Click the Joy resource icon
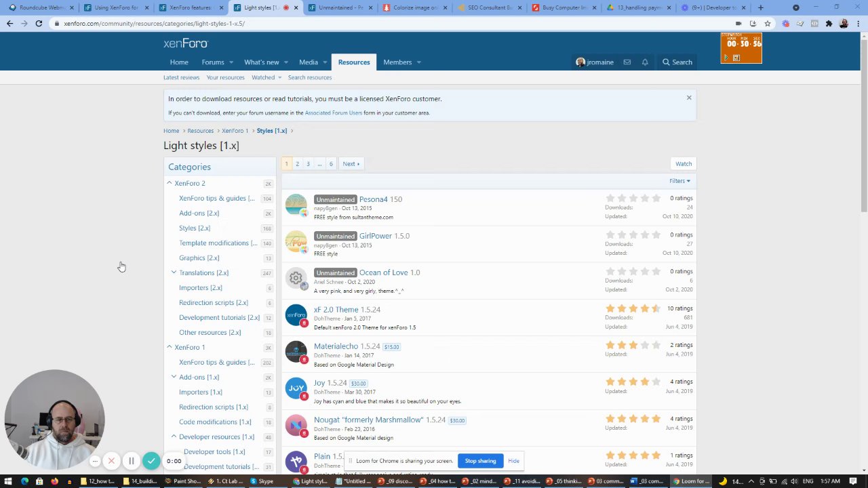The width and height of the screenshot is (868, 488). pos(296,388)
